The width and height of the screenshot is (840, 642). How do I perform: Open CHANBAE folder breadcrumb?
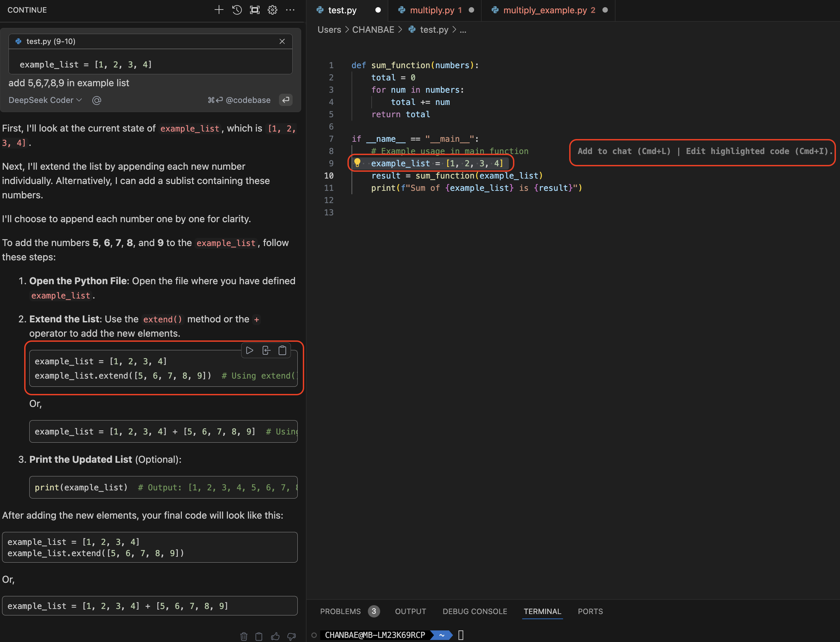[x=373, y=30]
